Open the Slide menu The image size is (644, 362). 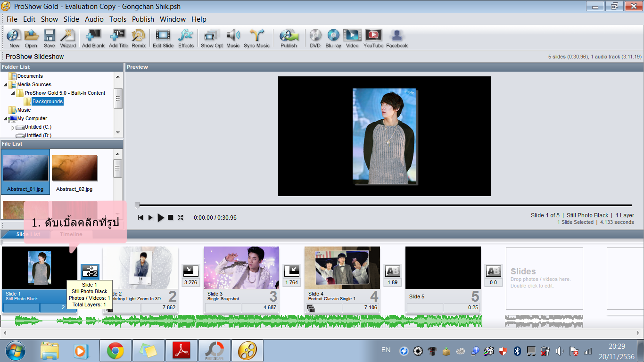[x=72, y=19]
